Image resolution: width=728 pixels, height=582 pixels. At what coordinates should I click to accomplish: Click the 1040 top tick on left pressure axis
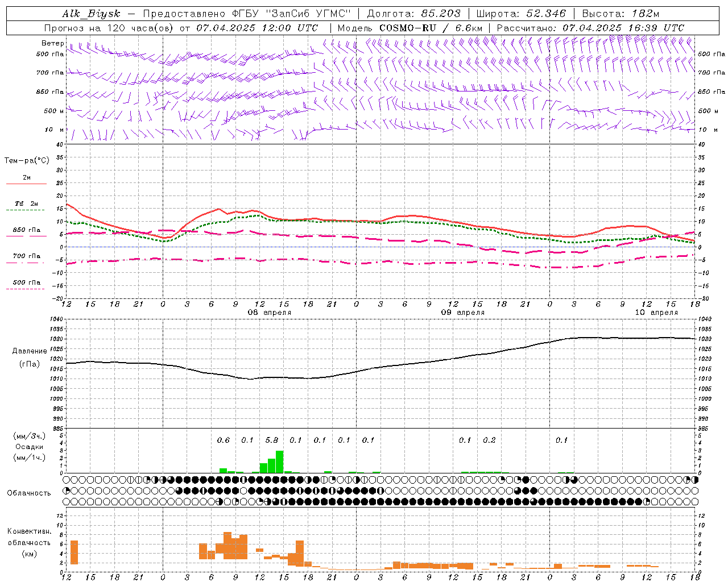click(56, 319)
